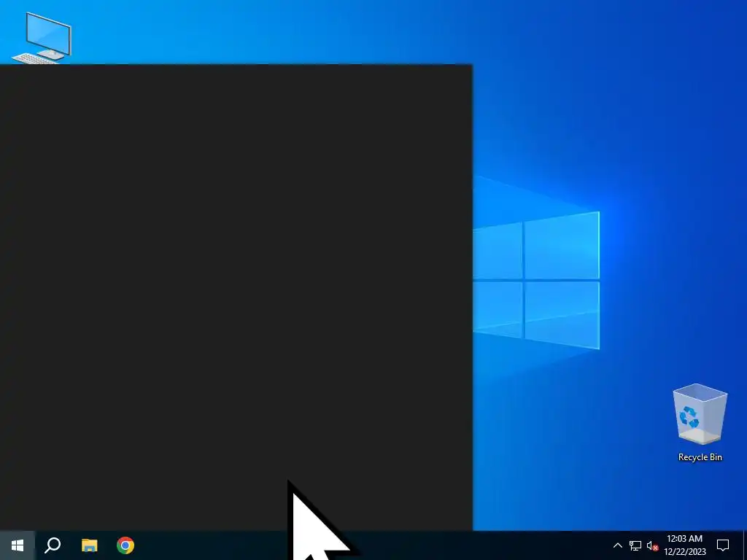Show hidden system tray icons chevron
The height and width of the screenshot is (560, 747).
pos(617,545)
